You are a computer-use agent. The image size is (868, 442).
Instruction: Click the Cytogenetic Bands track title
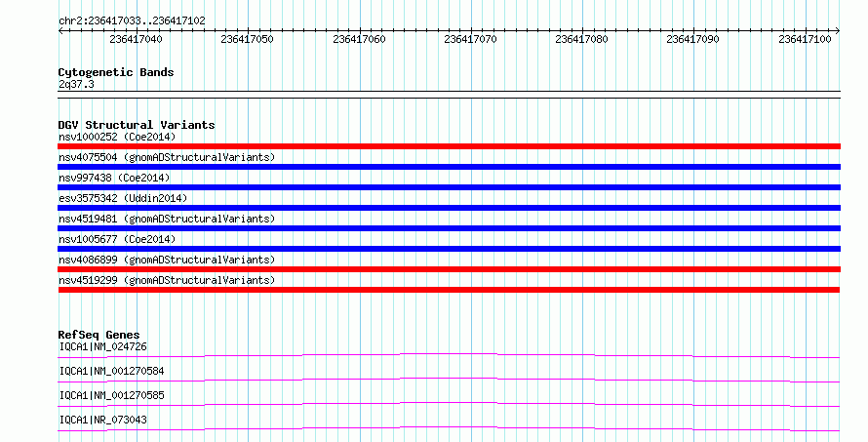pos(116,72)
